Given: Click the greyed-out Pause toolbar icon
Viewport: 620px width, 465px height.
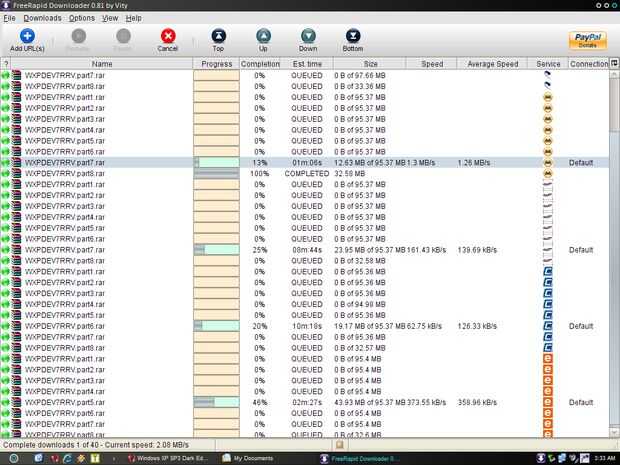Looking at the screenshot, I should 123,36.
